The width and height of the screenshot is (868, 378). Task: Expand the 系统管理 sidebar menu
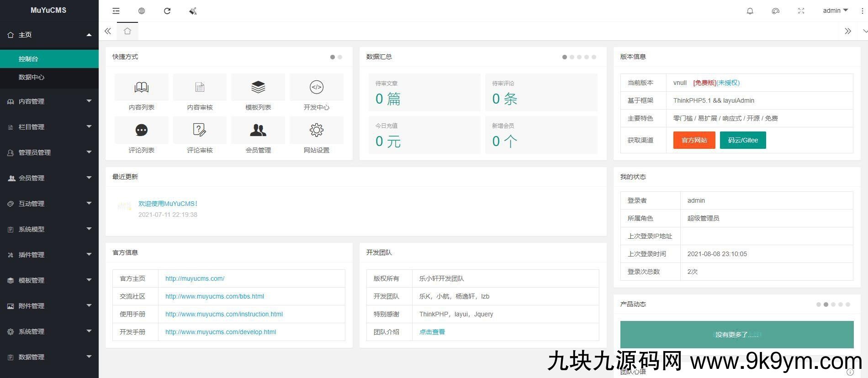pos(49,331)
